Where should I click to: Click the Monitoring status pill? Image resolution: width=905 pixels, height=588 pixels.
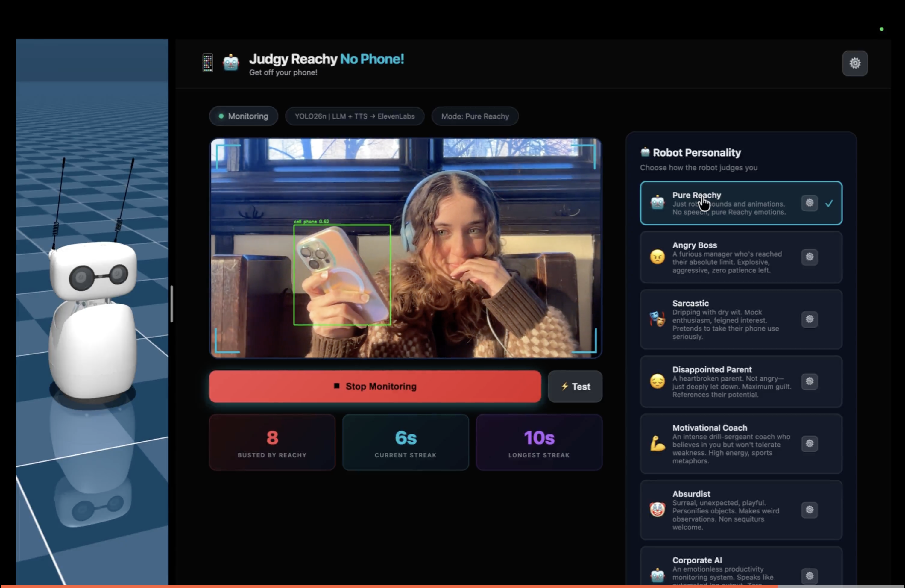tap(243, 116)
